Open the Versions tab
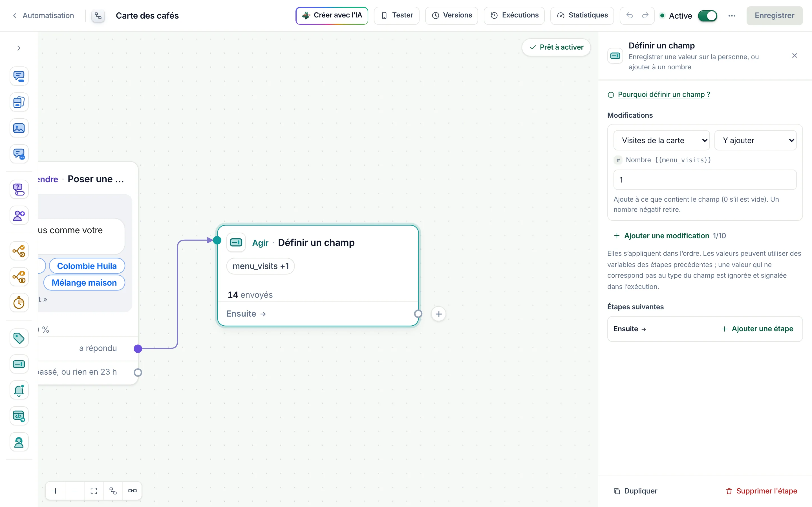 [452, 15]
